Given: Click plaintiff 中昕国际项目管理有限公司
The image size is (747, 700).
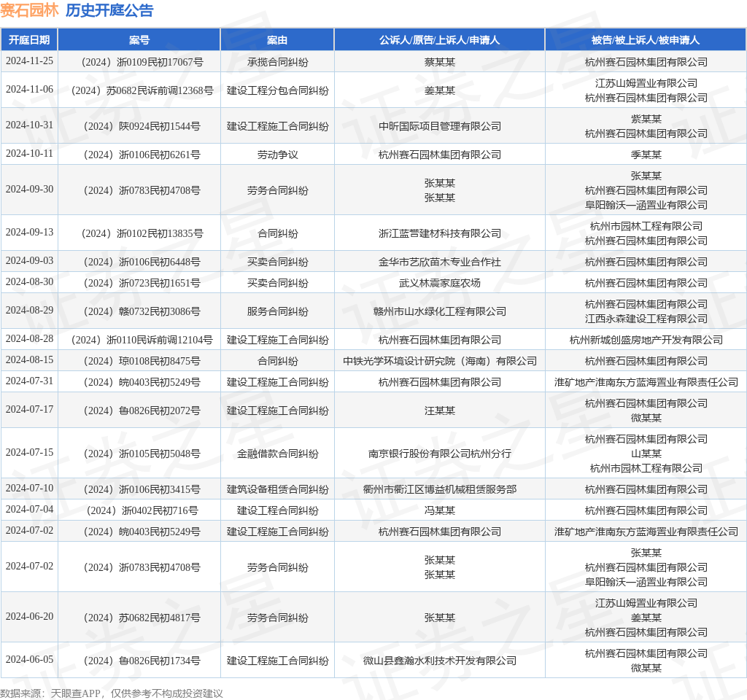Looking at the screenshot, I should (x=440, y=126).
